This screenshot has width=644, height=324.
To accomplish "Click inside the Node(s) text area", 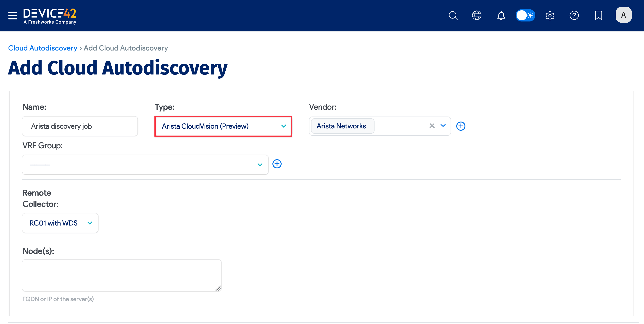I will pyautogui.click(x=121, y=275).
